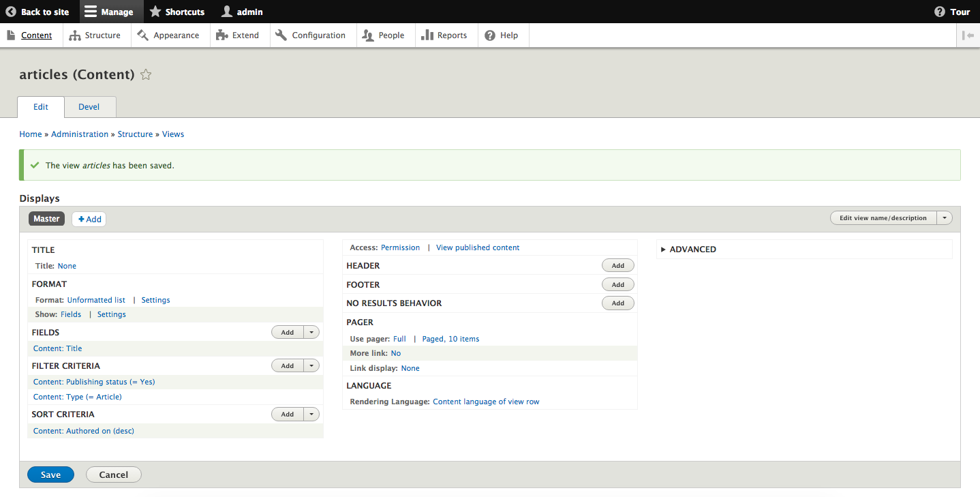980x497 pixels.
Task: Open dropdown arrow next to Fields Add
Action: point(311,333)
